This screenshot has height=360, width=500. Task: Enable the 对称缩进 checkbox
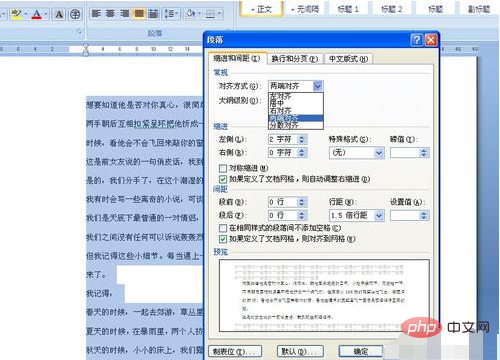tap(223, 168)
